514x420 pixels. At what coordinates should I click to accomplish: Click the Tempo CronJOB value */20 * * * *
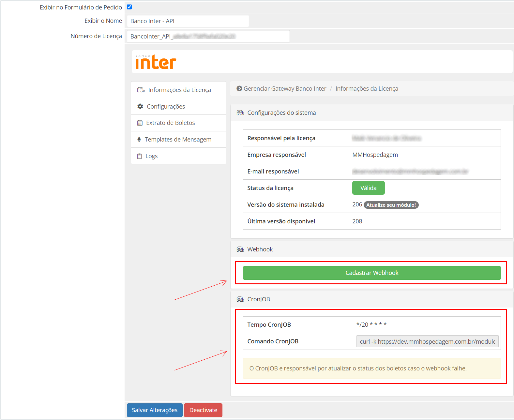pyautogui.click(x=371, y=324)
